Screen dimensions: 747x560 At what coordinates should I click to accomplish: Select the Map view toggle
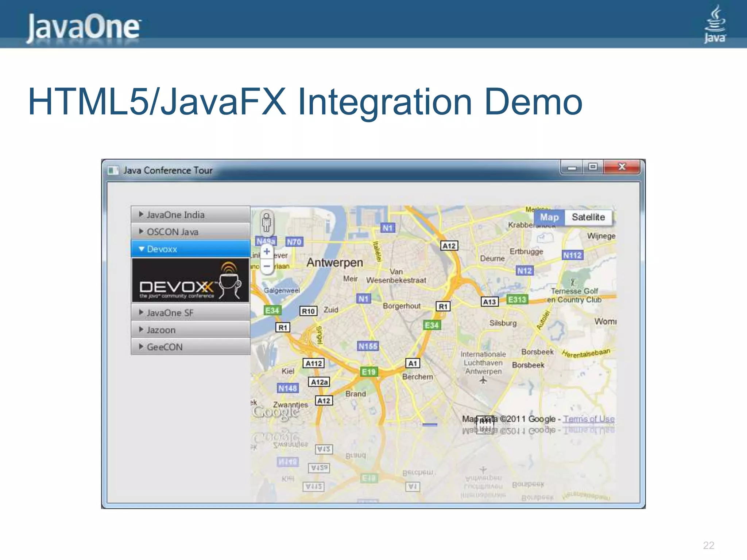pos(549,217)
